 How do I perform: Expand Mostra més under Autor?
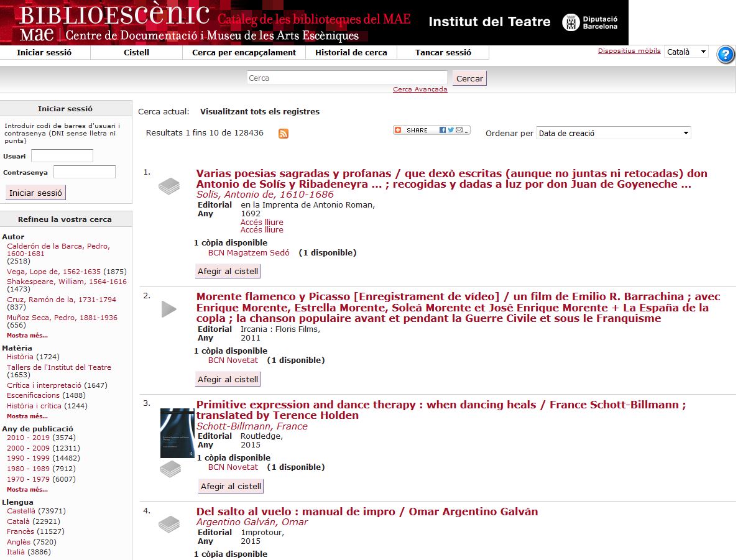(x=27, y=336)
